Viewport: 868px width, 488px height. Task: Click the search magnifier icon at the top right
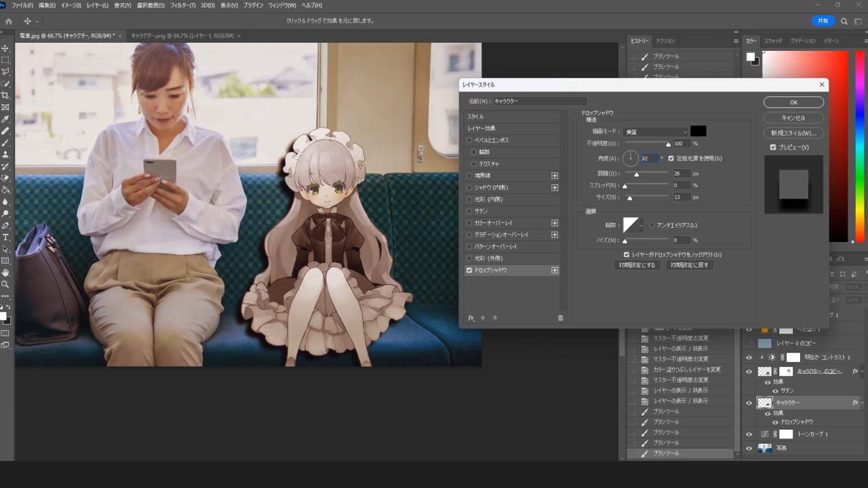pos(844,21)
